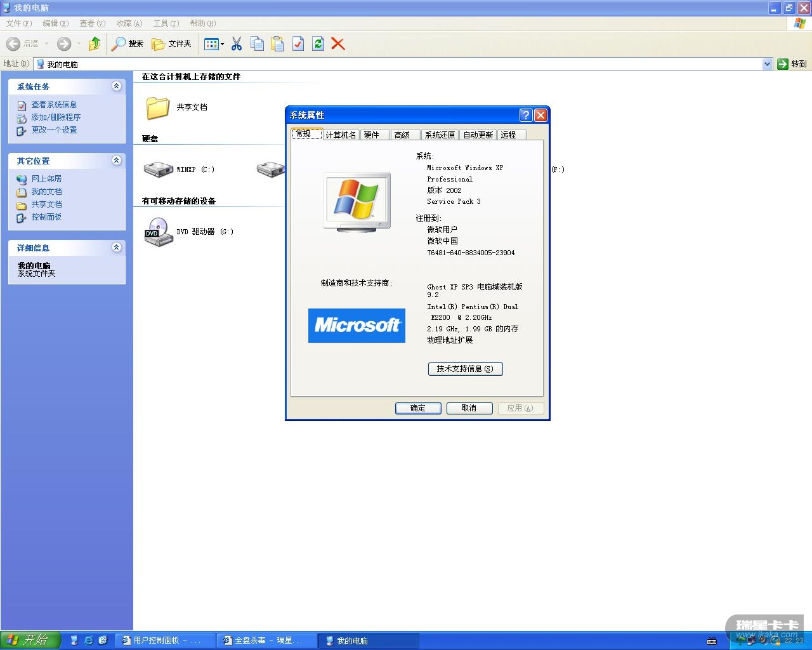Select the WINXP (C:) drive icon
Viewport: 812px width, 650px height.
tap(159, 169)
